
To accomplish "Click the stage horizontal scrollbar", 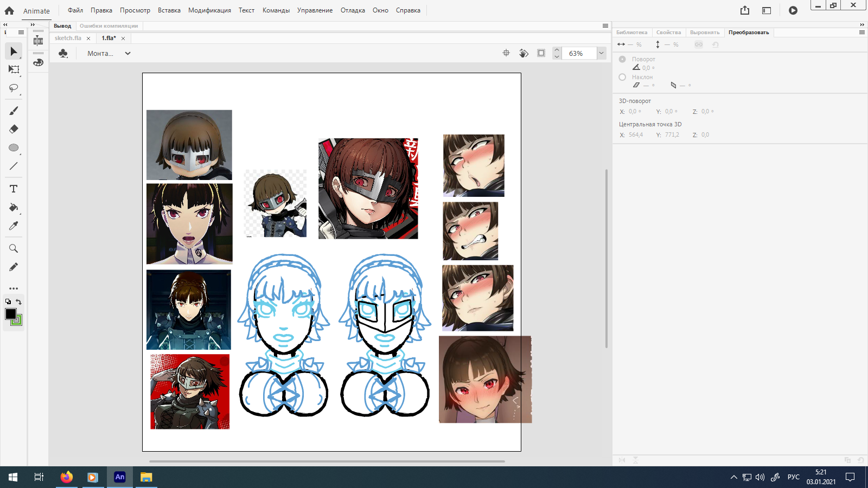I will point(327,461).
